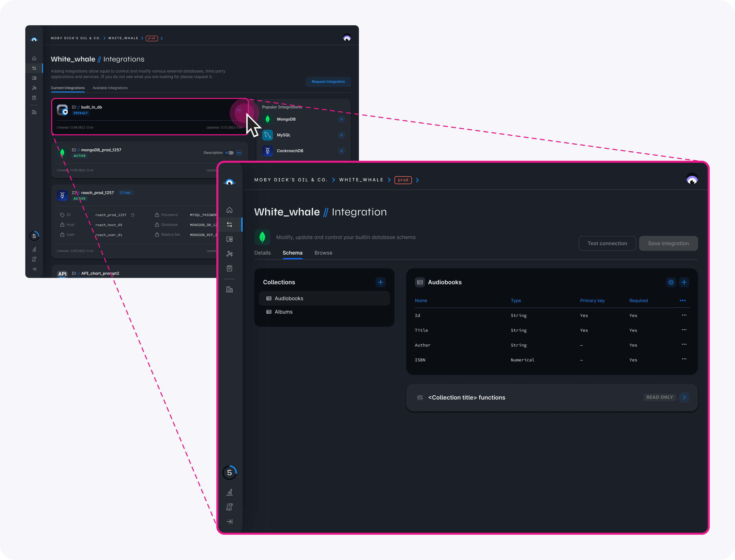Viewport: 735px width, 560px height.
Task: Expand Collection title functions chevron
Action: point(684,397)
